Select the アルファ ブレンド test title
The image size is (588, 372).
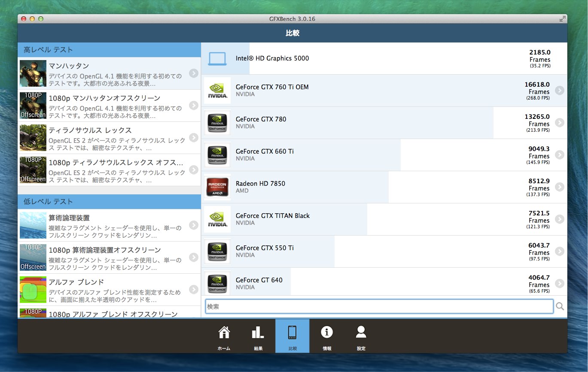[76, 282]
